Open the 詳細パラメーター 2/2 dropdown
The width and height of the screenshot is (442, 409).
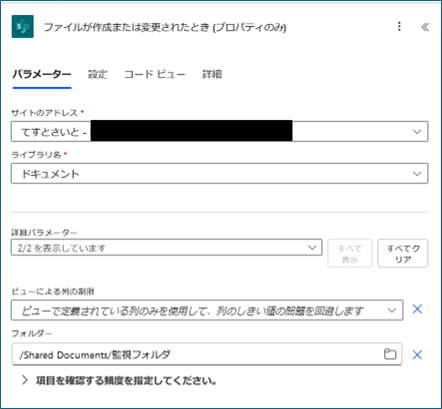click(166, 248)
